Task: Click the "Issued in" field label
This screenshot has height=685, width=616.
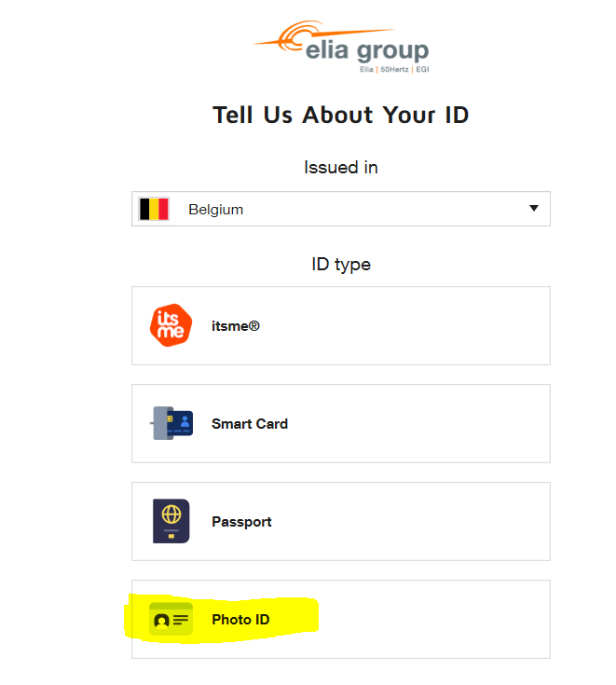Action: click(341, 168)
